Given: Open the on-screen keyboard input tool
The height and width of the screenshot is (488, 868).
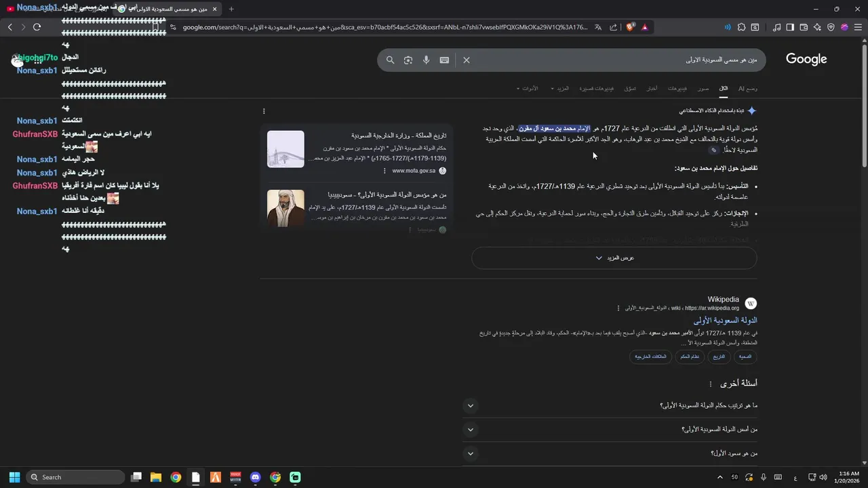Looking at the screenshot, I should click(x=444, y=60).
